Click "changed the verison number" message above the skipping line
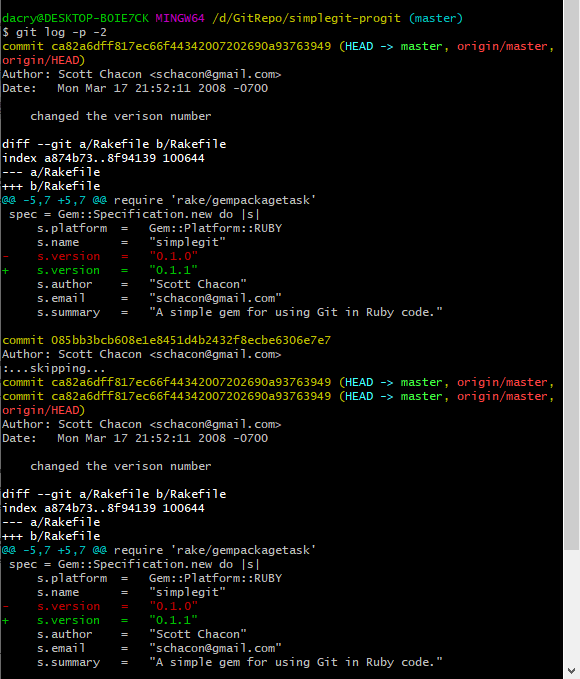 [x=121, y=116]
